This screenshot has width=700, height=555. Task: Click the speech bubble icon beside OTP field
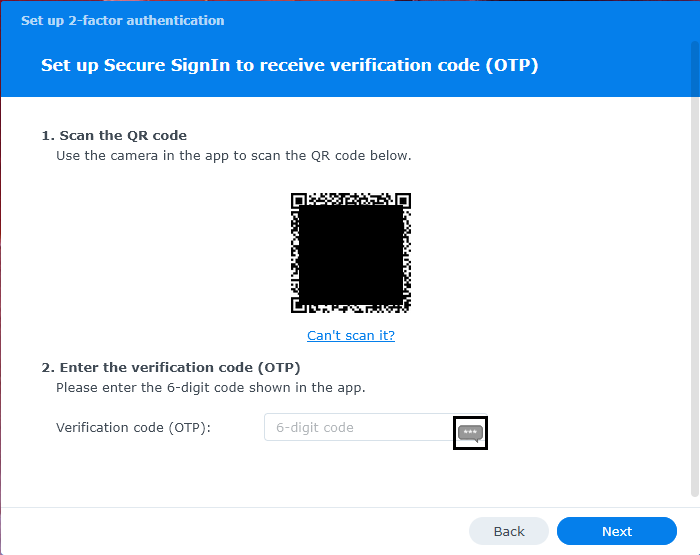470,432
